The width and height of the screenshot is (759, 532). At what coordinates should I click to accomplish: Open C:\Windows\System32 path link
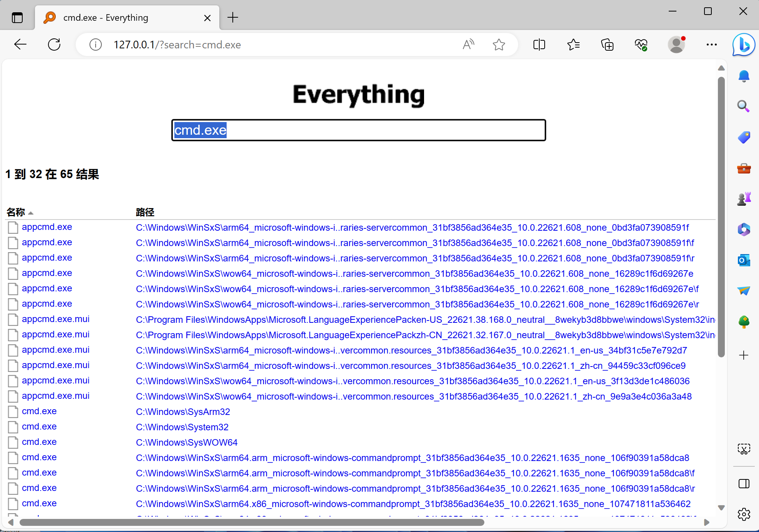click(x=182, y=427)
